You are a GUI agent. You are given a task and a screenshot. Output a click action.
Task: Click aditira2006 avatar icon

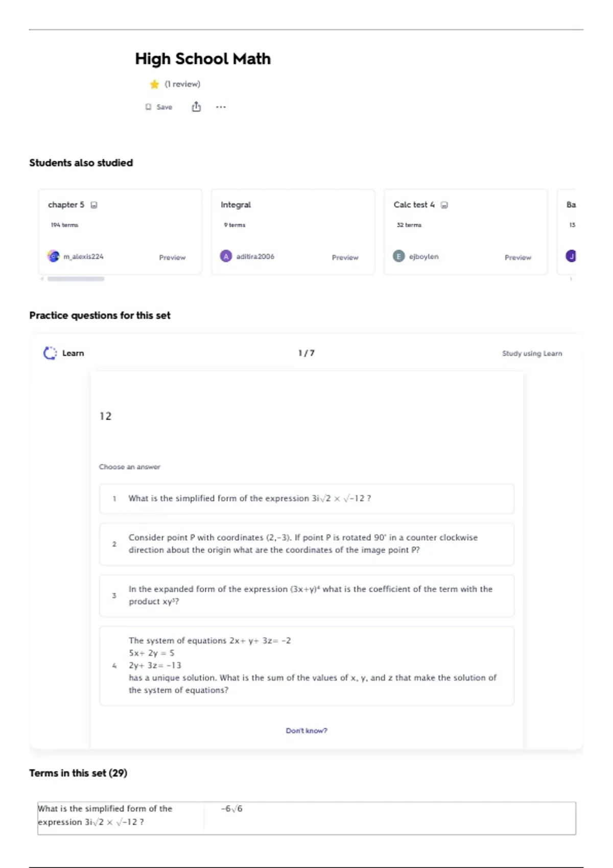pos(226,256)
